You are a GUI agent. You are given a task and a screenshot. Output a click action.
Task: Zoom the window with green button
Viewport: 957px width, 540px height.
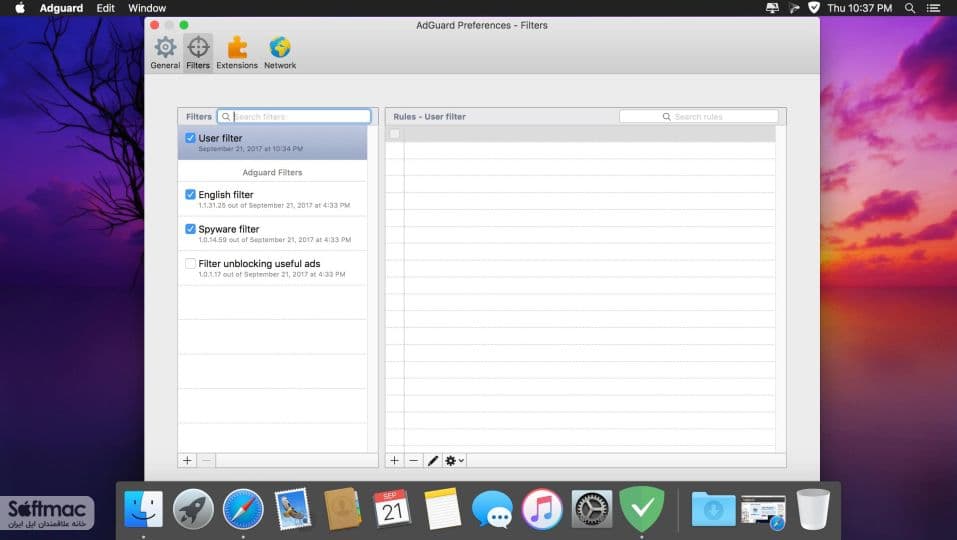[x=184, y=25]
